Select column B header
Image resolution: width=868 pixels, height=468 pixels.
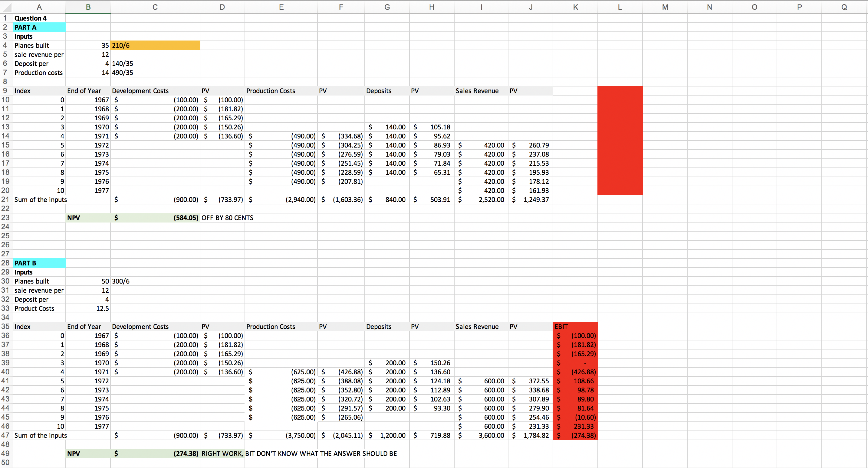(88, 7)
